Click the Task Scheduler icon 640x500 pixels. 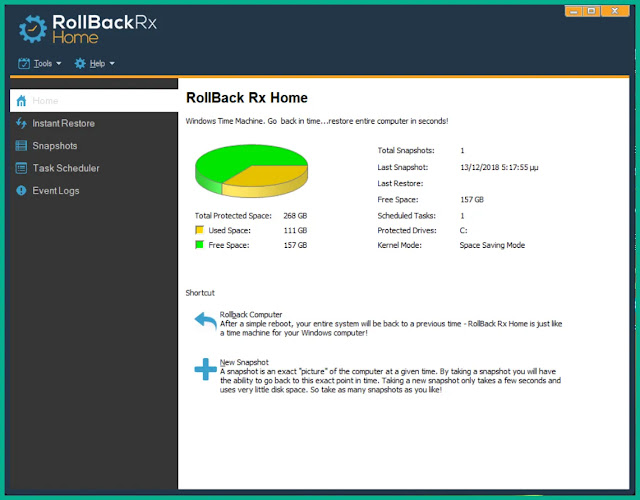coord(21,168)
